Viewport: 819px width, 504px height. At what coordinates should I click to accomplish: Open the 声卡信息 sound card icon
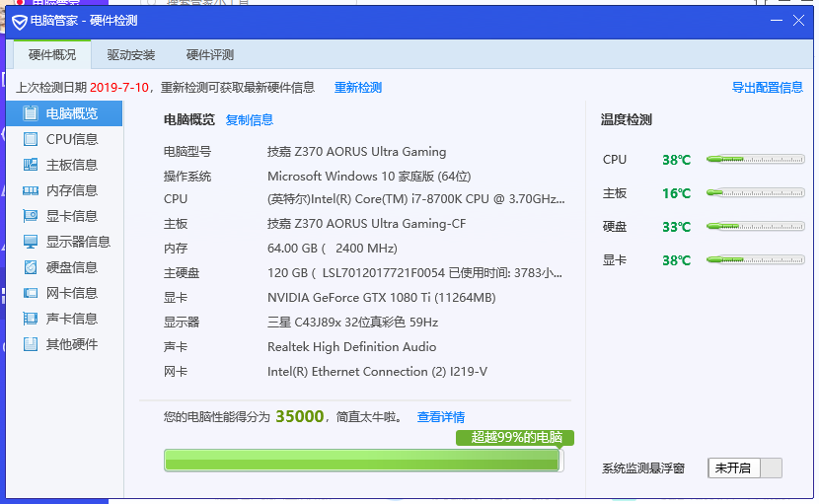31,319
